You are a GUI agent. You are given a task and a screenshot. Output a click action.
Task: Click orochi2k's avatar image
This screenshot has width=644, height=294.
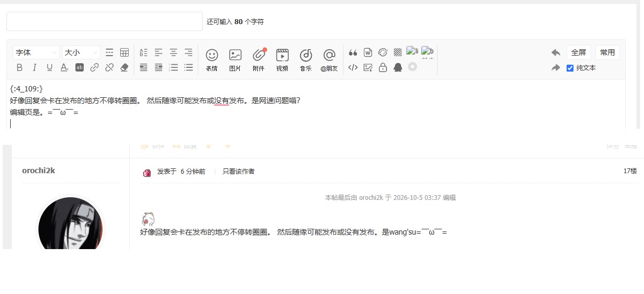click(x=70, y=222)
